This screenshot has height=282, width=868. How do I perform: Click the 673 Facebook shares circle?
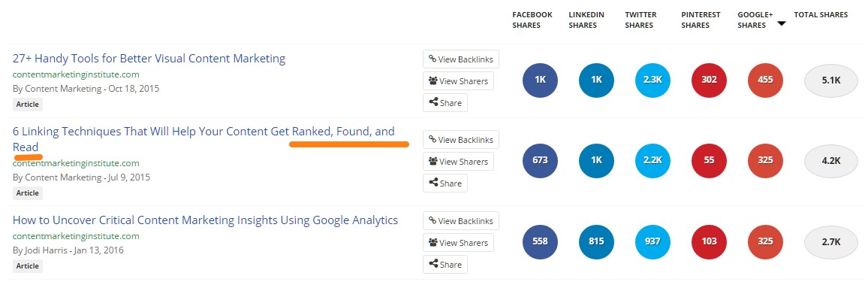541,161
